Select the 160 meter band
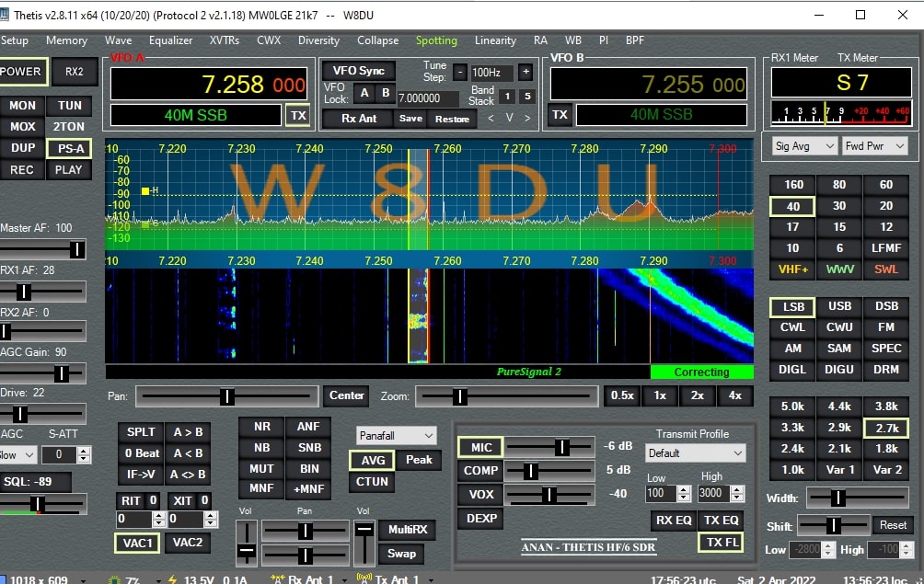The image size is (924, 584). pyautogui.click(x=792, y=185)
